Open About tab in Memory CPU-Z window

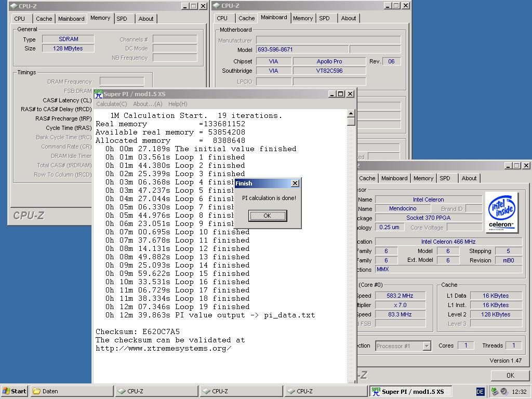pyautogui.click(x=146, y=19)
